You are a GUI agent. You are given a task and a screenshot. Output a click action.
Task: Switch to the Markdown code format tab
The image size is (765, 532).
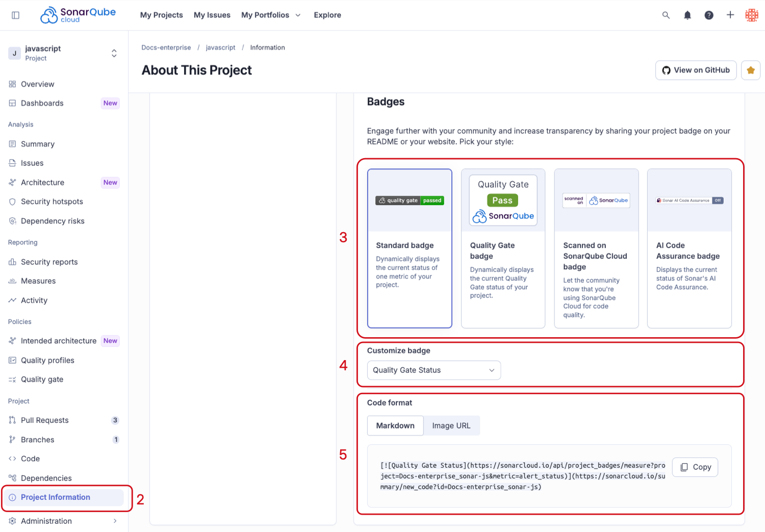point(395,425)
